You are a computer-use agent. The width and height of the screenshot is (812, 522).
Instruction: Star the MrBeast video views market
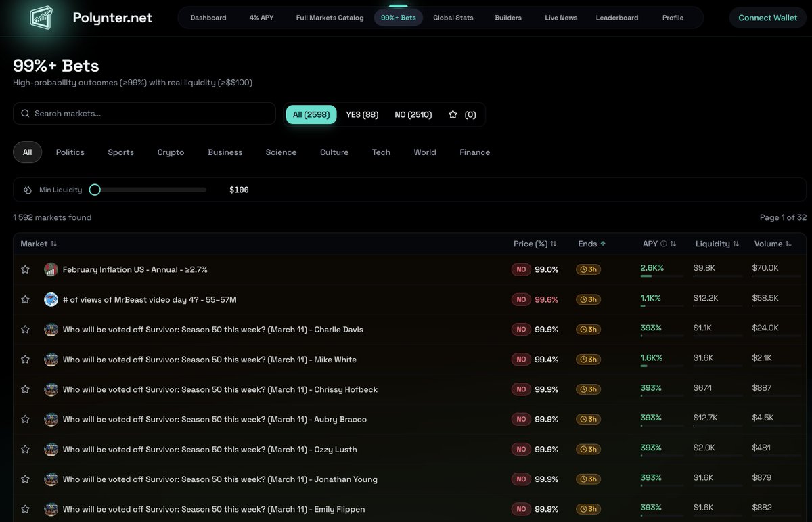click(x=25, y=299)
